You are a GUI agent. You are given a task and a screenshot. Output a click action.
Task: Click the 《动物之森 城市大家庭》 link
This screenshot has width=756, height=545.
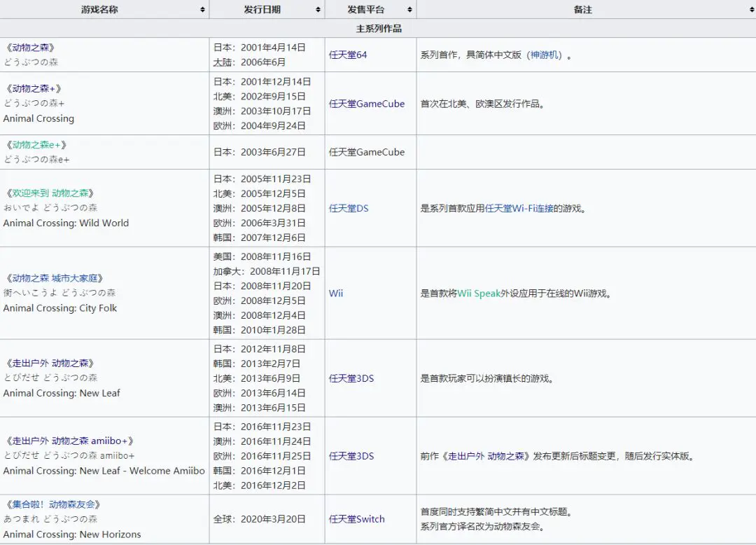click(x=56, y=277)
